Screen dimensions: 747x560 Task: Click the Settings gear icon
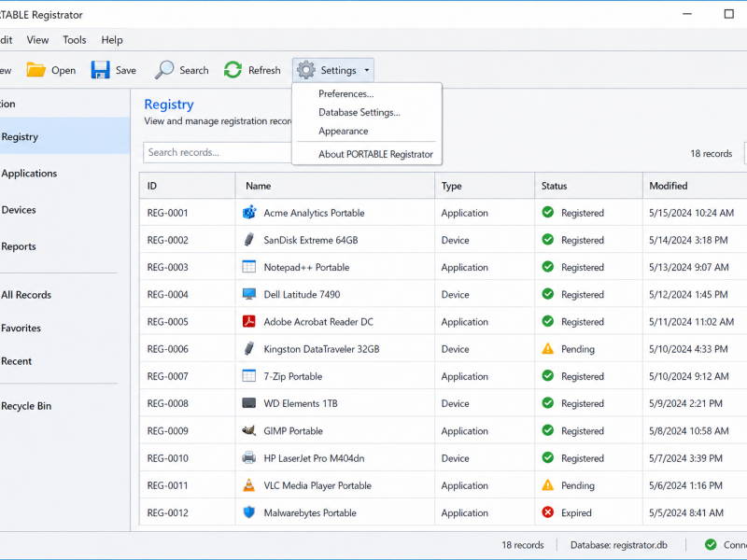pyautogui.click(x=306, y=70)
